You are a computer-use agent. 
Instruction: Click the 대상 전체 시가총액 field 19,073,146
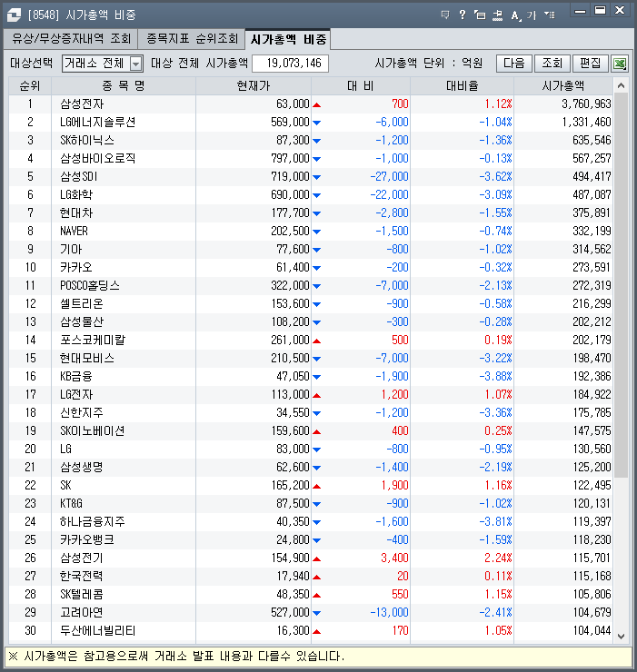click(x=291, y=64)
